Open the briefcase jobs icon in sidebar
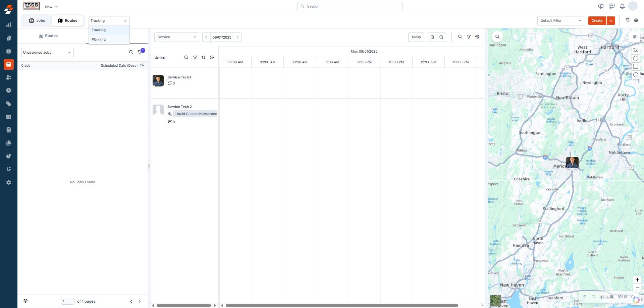Viewport: 644px width, 308px height. coord(9,51)
